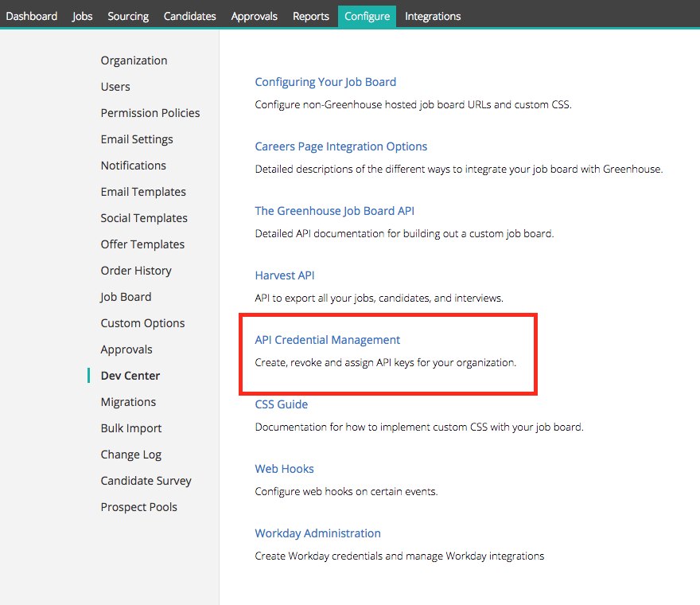Open Approvals in the sidebar
Screen dimensions: 700x605
point(126,349)
